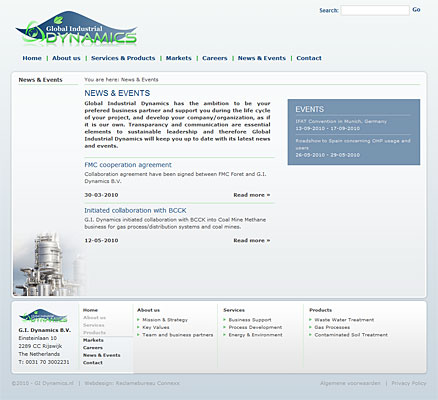Open Contaminated Soil Treatment footer link
438x400 pixels.
click(x=351, y=335)
